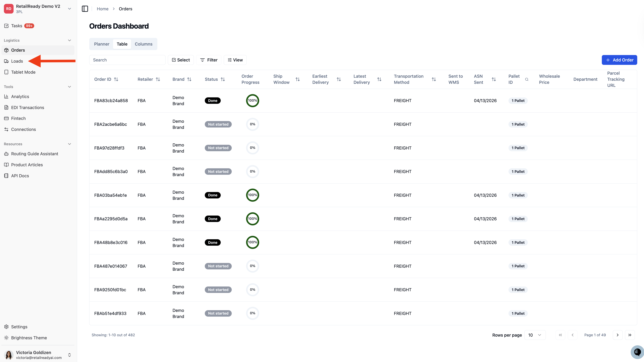644x362 pixels.
Task: Toggle the Select rows checkbox button
Action: click(x=181, y=60)
